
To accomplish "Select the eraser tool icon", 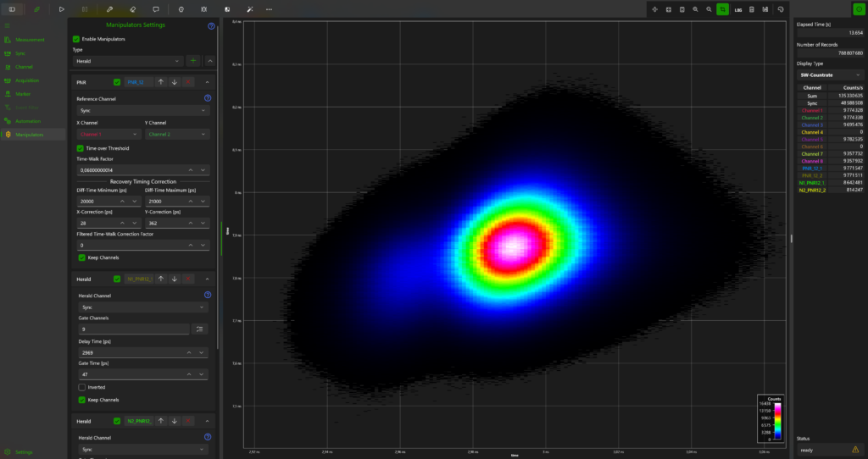I will tap(133, 9).
